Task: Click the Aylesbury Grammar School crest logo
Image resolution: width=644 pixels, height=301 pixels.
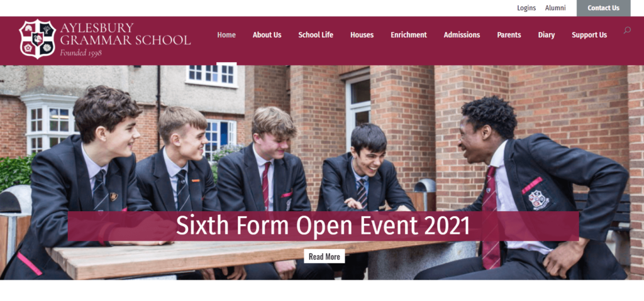Action: click(37, 39)
